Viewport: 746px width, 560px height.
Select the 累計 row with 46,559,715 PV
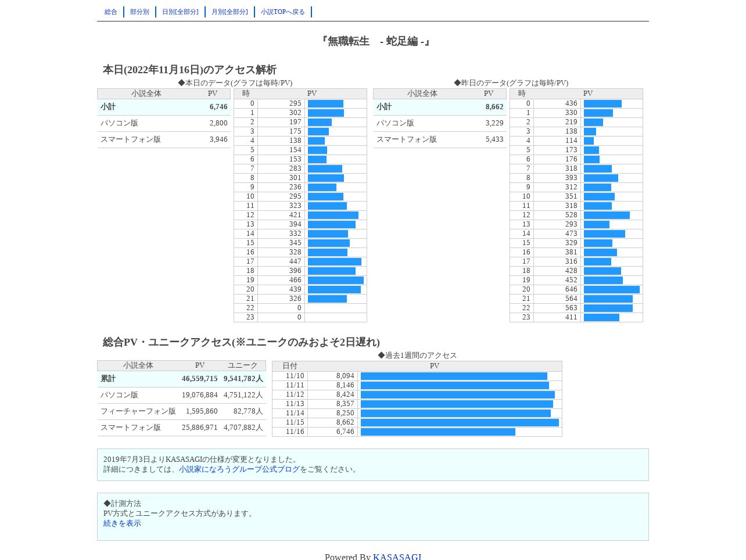coord(182,379)
